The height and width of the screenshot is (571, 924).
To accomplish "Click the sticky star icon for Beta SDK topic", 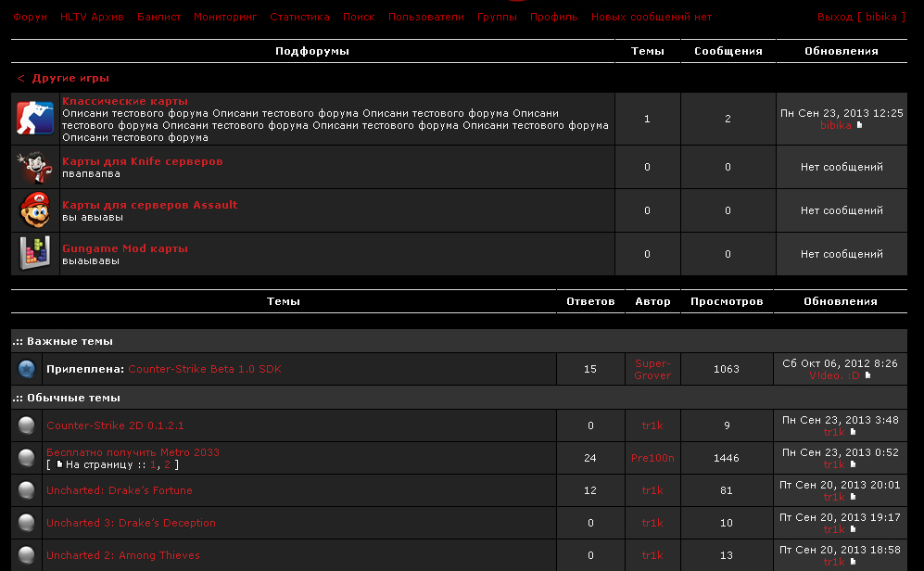I will click(x=27, y=369).
